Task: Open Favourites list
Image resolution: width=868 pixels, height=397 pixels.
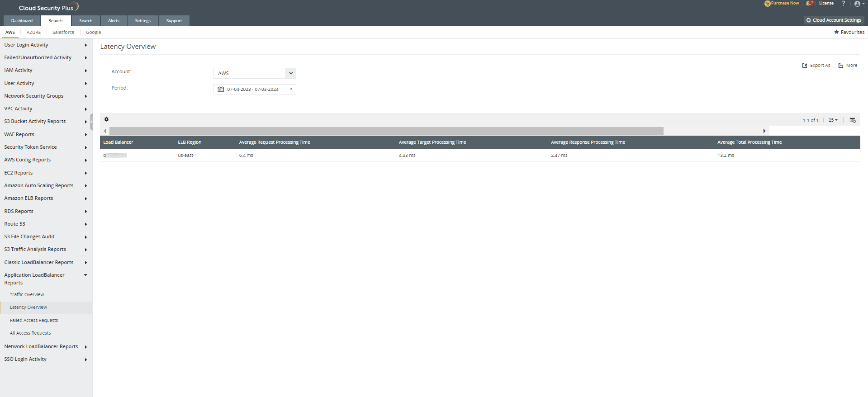Action: (x=849, y=32)
